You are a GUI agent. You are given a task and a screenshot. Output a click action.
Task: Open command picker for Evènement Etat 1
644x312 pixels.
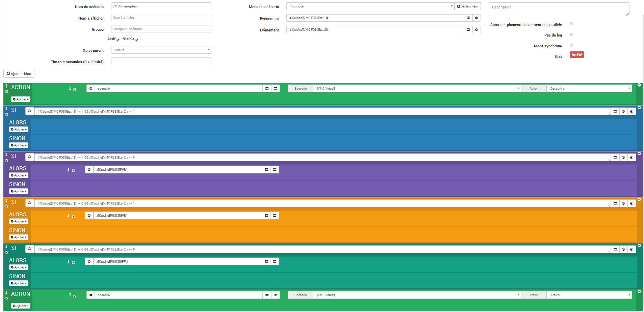coord(468,18)
